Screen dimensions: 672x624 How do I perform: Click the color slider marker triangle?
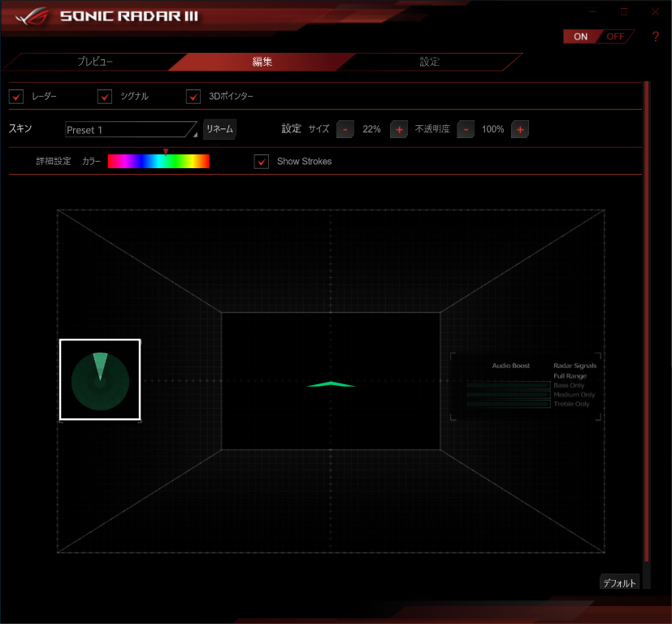pyautogui.click(x=166, y=152)
